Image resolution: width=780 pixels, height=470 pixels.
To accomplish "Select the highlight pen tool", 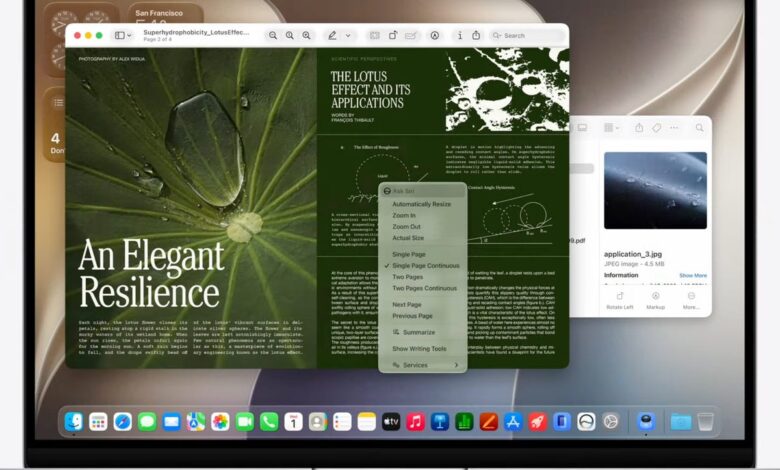I will click(332, 35).
